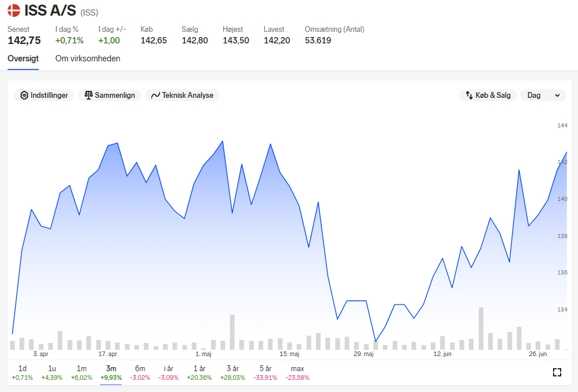Select the 1d time range
578x392 pixels.
(x=22, y=372)
